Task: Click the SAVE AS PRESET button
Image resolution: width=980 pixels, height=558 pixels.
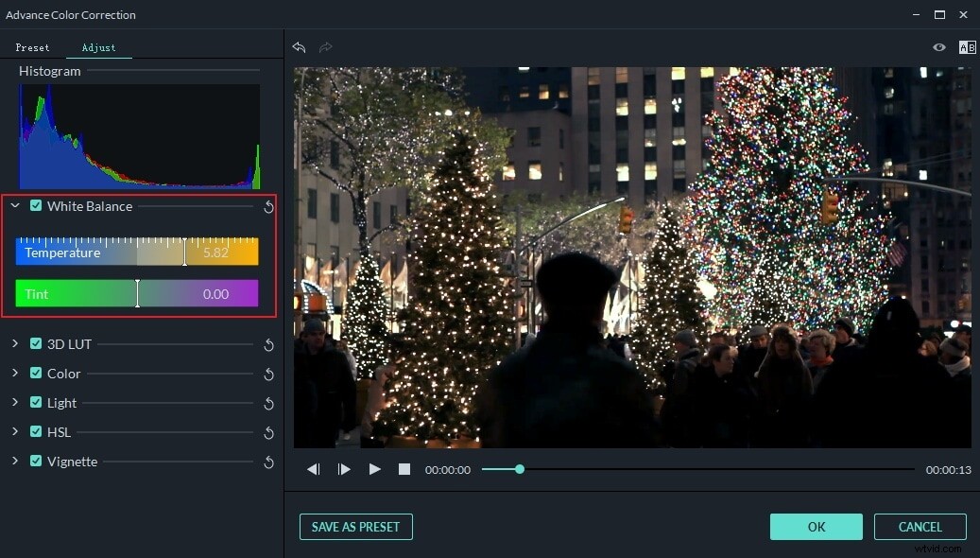Action: 355,527
